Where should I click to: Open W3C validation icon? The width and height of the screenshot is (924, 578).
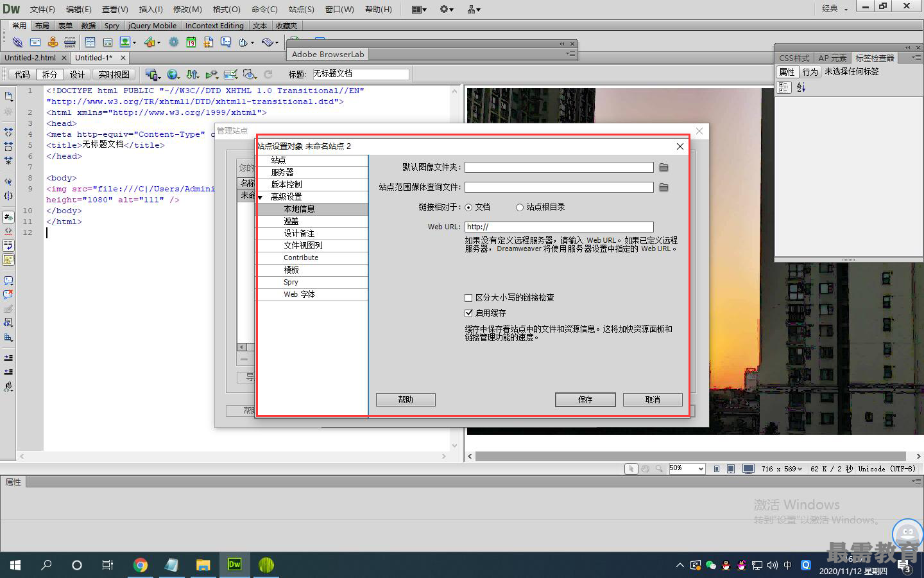211,74
